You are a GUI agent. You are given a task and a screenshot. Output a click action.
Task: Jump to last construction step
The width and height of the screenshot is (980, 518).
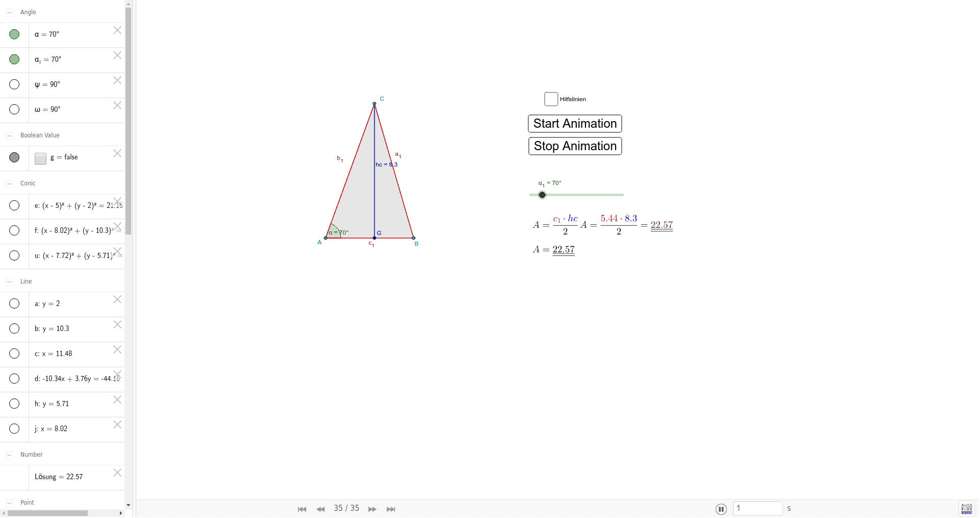point(391,509)
